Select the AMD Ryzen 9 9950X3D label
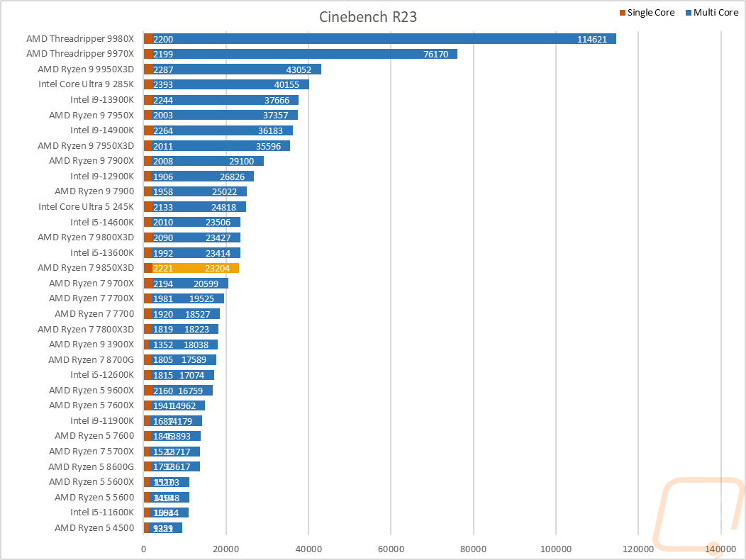Viewport: 746px width, 560px height. 84,69
